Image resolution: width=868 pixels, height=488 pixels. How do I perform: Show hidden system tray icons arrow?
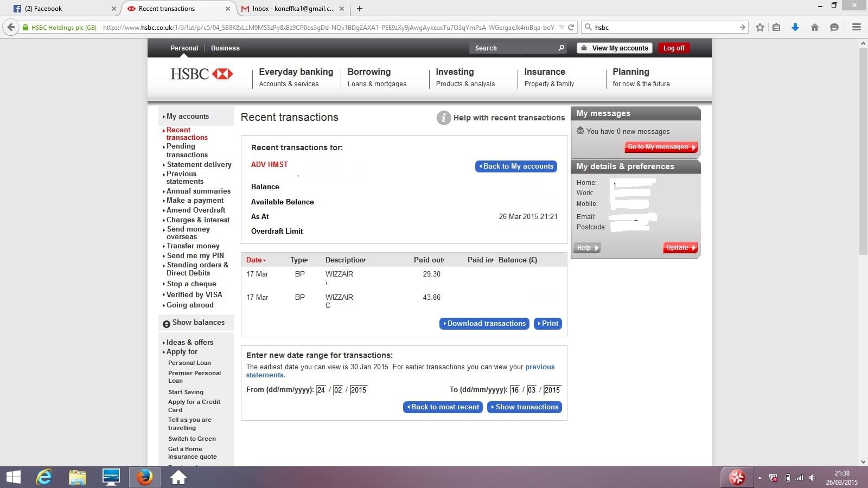point(759,478)
